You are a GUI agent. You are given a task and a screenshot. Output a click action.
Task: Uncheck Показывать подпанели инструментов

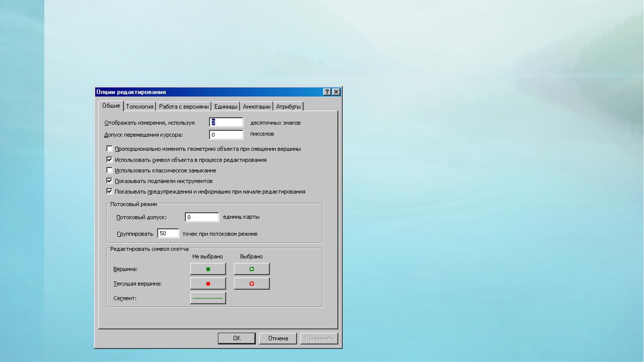tap(109, 181)
